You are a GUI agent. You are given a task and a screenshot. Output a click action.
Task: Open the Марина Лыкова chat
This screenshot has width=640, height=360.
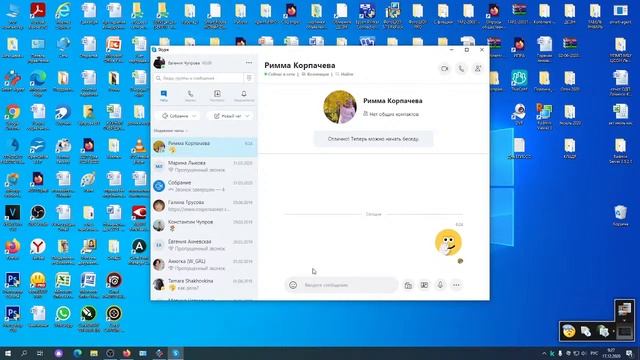coord(204,166)
